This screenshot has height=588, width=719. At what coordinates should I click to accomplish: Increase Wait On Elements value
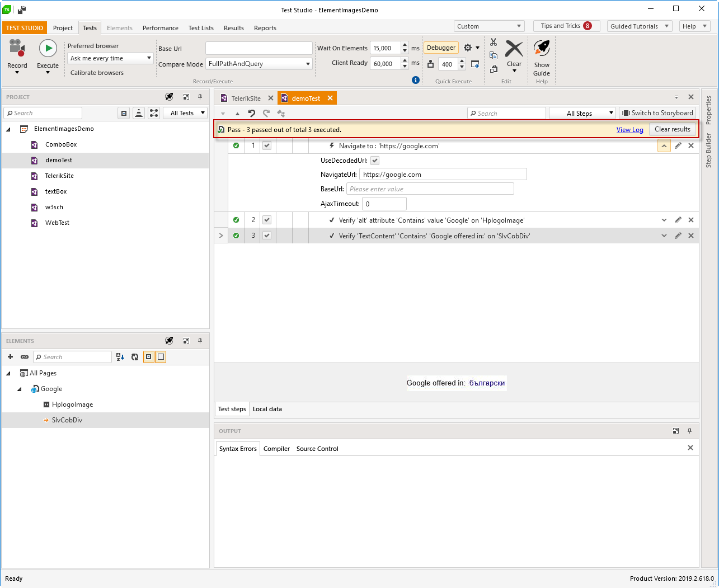pyautogui.click(x=405, y=45)
